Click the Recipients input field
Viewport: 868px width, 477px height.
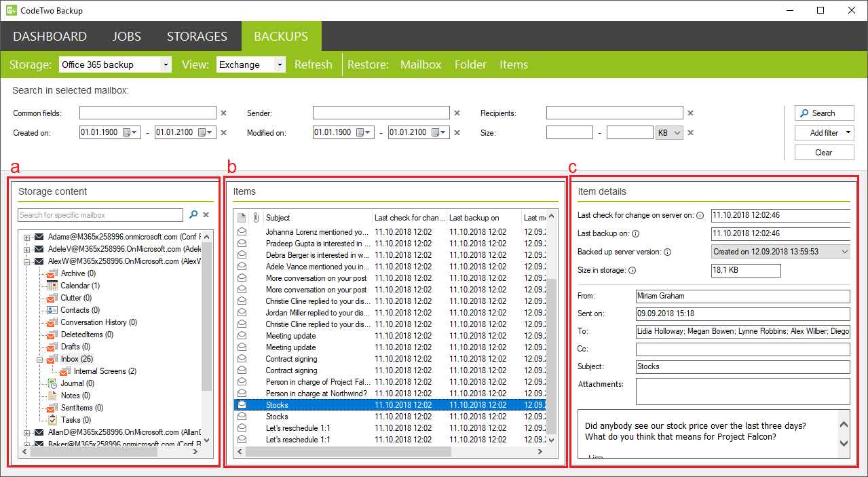pos(615,113)
